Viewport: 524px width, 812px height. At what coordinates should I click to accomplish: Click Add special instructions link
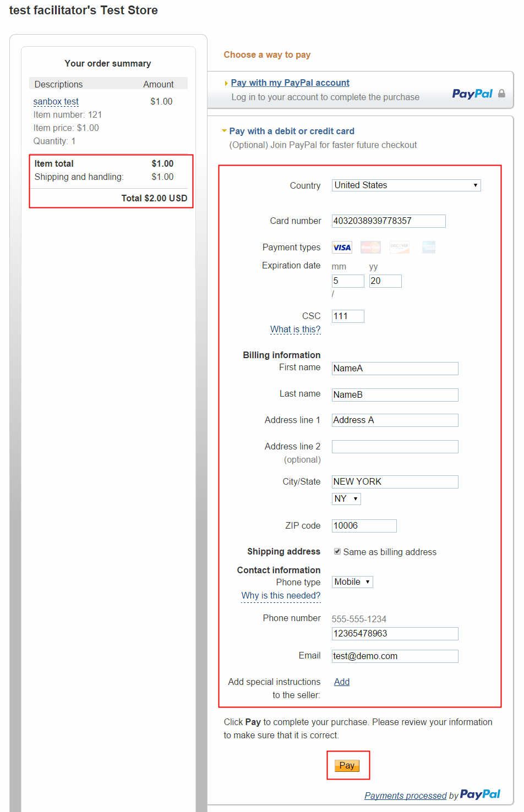pyautogui.click(x=342, y=682)
